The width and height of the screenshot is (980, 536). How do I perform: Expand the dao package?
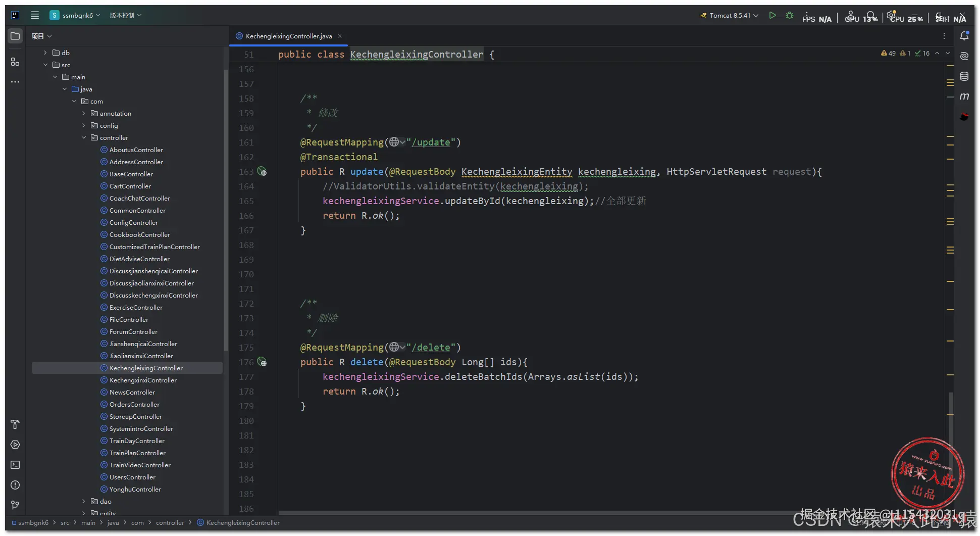(83, 501)
